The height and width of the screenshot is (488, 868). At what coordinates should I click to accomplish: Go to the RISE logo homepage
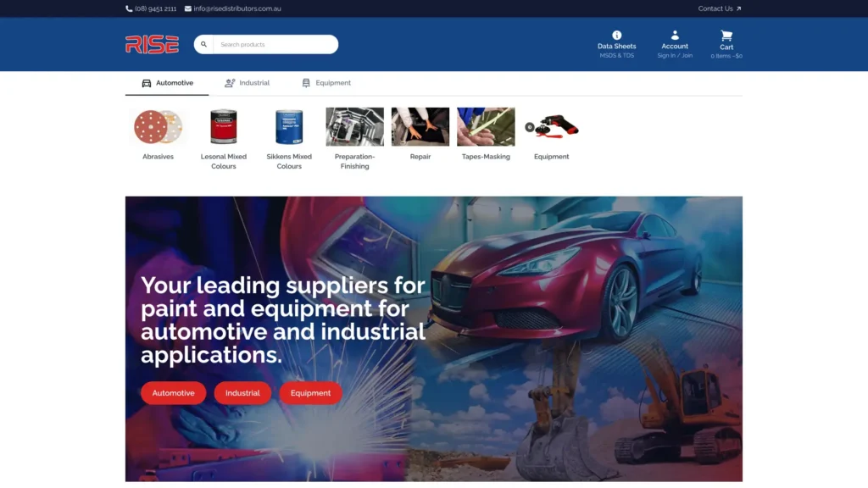pyautogui.click(x=153, y=44)
